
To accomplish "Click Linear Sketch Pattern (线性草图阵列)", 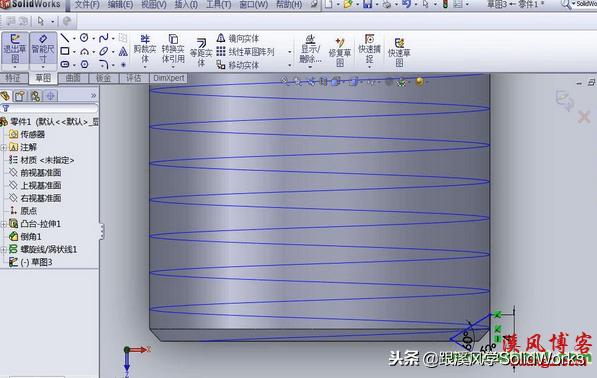I will pyautogui.click(x=245, y=51).
